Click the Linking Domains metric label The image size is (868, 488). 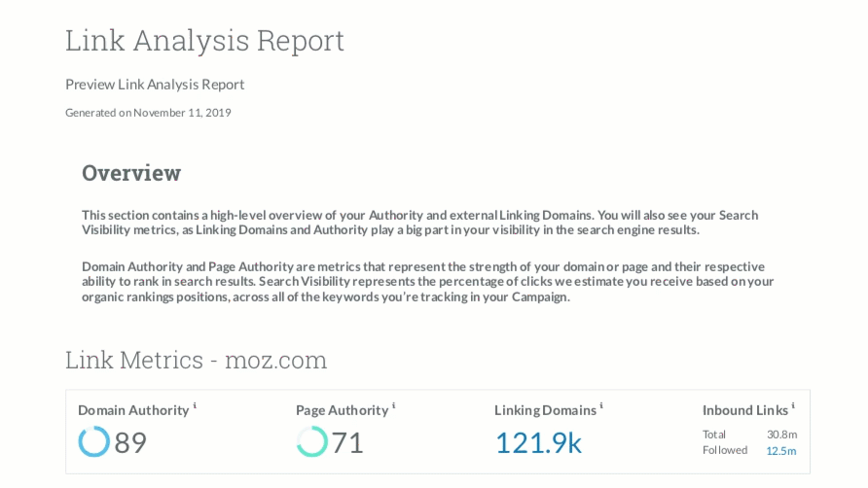click(545, 410)
